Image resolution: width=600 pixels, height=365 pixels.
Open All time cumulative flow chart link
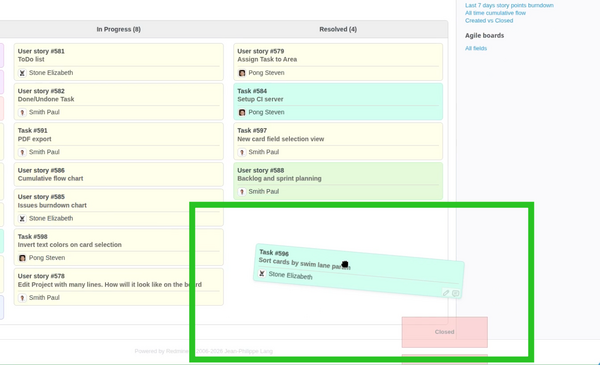point(495,13)
